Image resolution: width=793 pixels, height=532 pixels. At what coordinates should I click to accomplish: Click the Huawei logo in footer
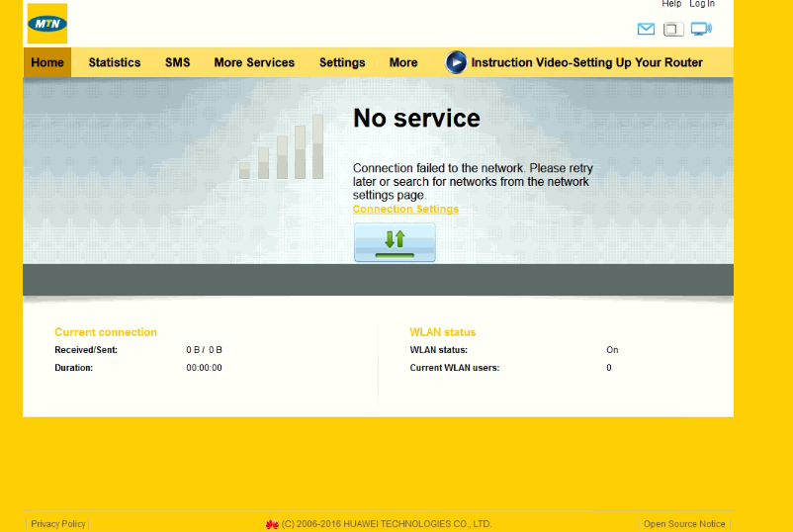[272, 524]
